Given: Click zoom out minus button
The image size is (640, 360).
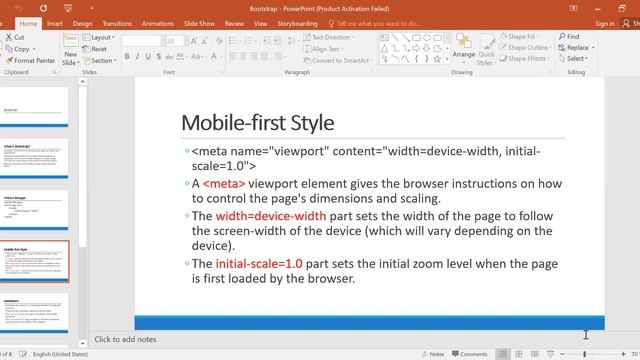Looking at the screenshot, I should 562,354.
